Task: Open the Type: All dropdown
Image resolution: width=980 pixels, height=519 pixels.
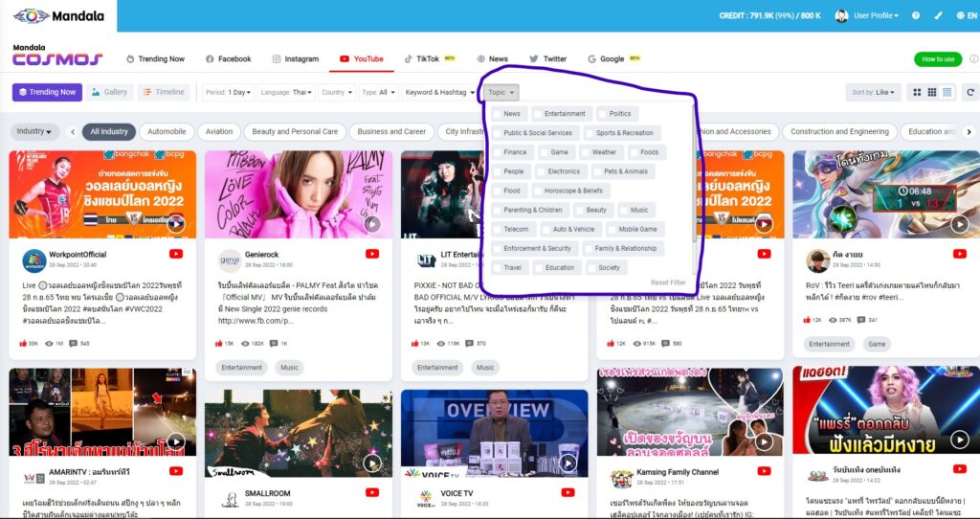Action: point(378,93)
